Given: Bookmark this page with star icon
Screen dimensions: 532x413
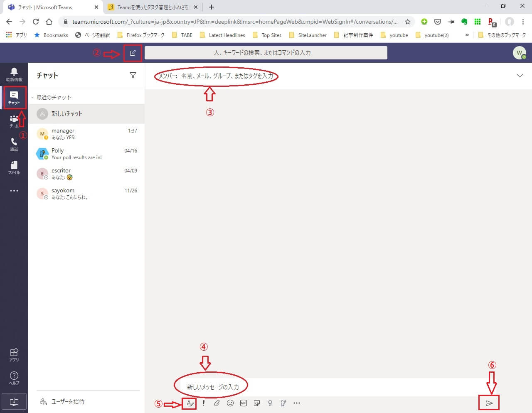Looking at the screenshot, I should (x=408, y=22).
